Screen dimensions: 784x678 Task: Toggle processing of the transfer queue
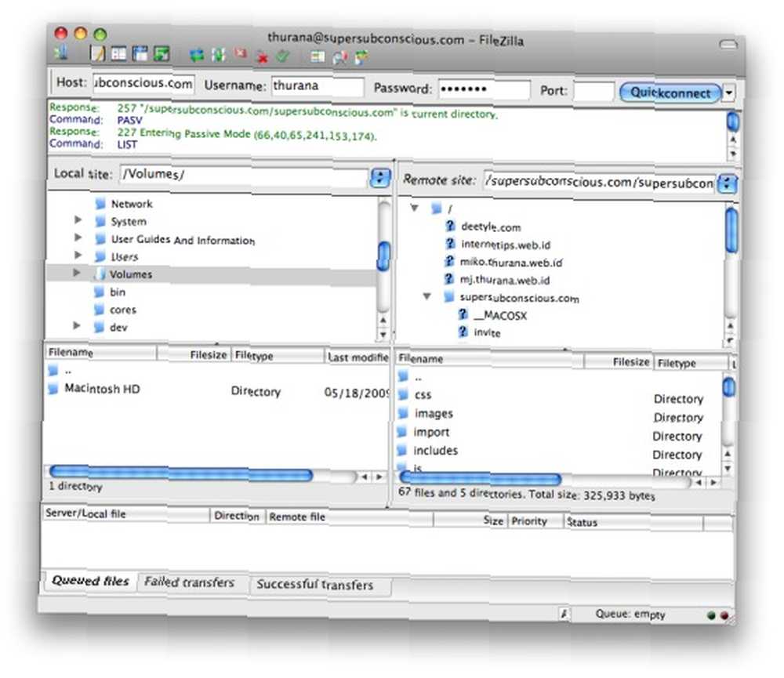pos(219,55)
